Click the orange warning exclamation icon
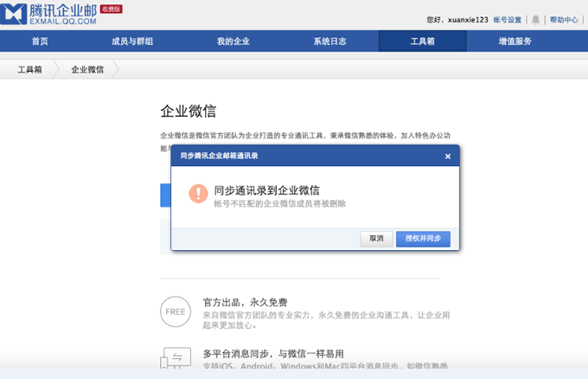Image resolution: width=588 pixels, height=379 pixels. pos(199,194)
